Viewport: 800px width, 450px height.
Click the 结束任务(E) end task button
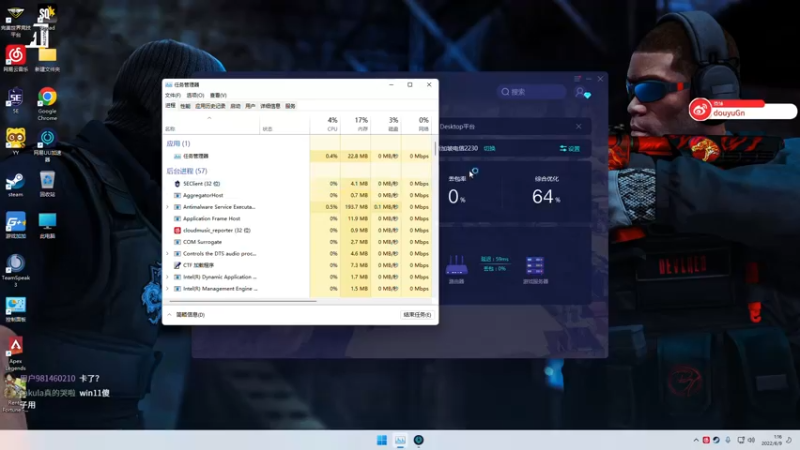[x=417, y=315]
